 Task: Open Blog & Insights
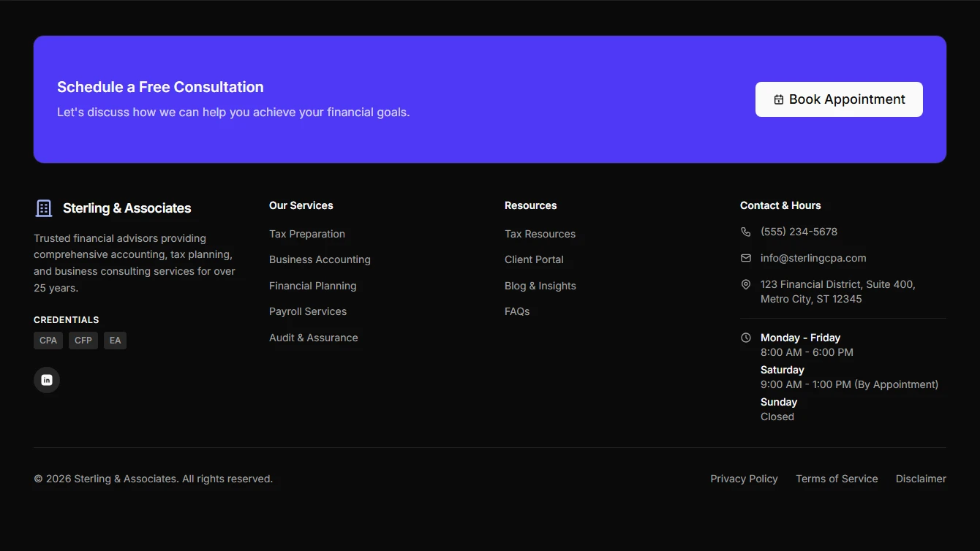[540, 286]
